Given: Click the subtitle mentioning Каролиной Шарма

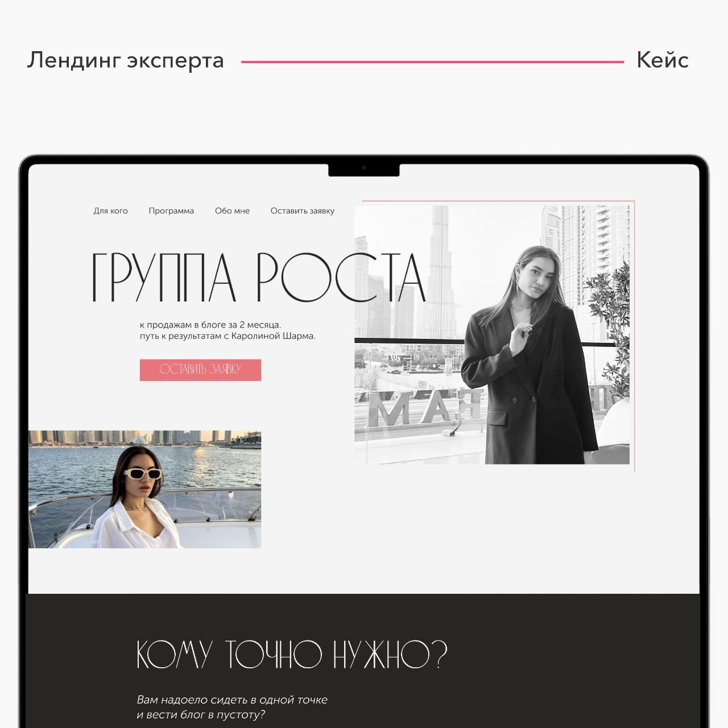Looking at the screenshot, I should tap(227, 336).
